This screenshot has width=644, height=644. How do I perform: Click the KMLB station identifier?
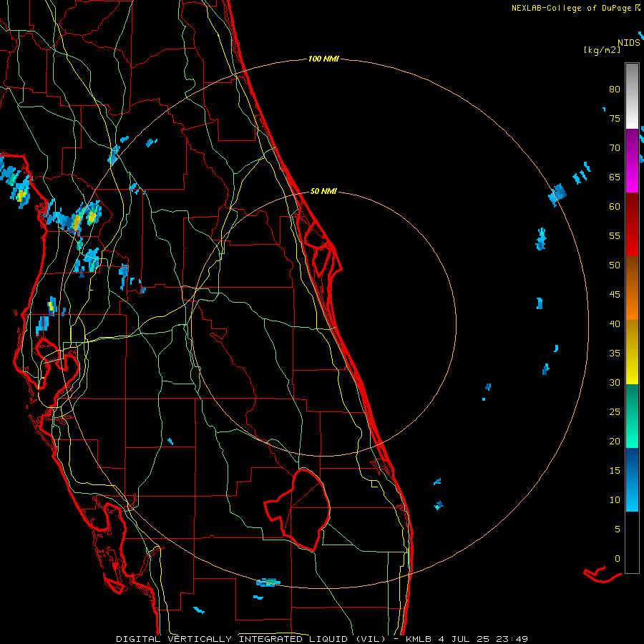[x=419, y=639]
